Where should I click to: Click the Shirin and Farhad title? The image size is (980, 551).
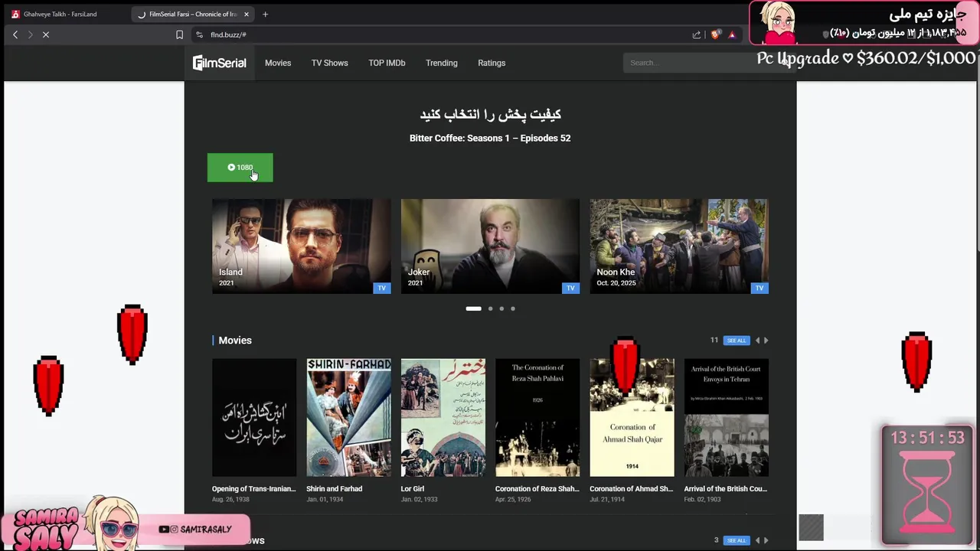coord(335,489)
